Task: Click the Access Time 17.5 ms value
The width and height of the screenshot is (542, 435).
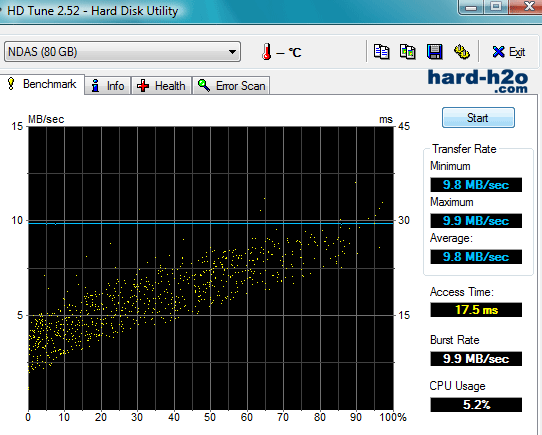Action: click(476, 309)
